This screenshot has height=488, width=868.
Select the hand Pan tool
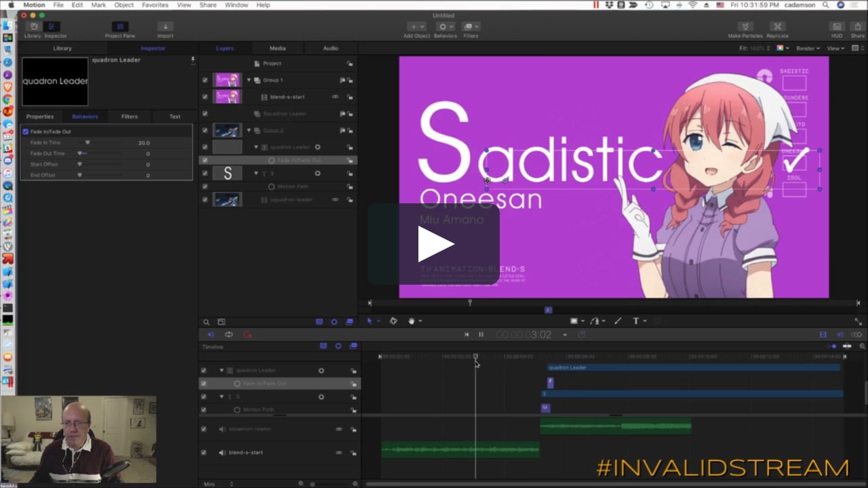click(412, 321)
